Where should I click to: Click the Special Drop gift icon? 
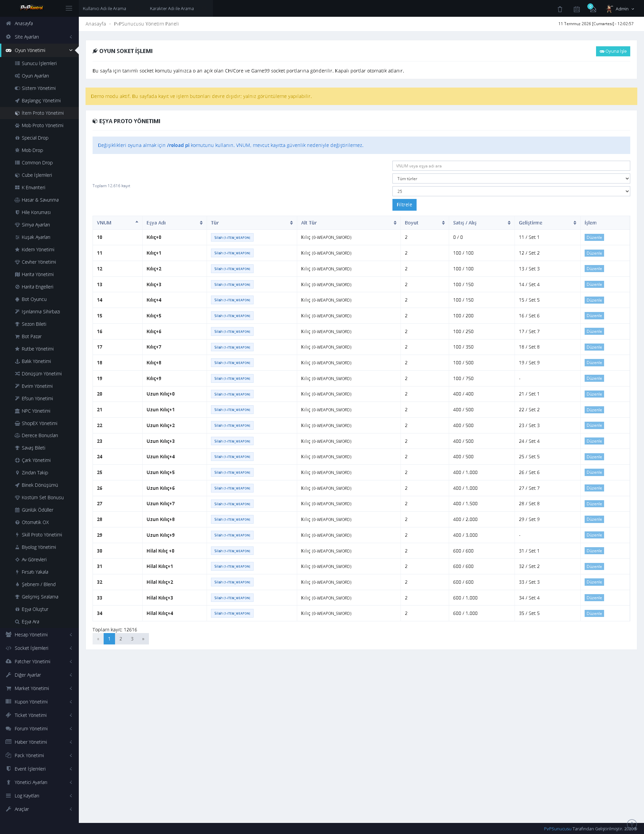point(17,138)
